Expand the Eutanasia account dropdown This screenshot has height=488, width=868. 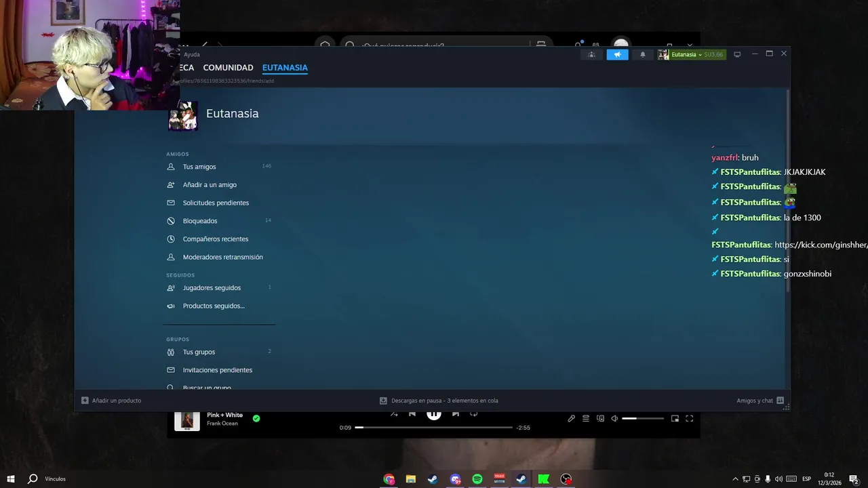click(691, 55)
